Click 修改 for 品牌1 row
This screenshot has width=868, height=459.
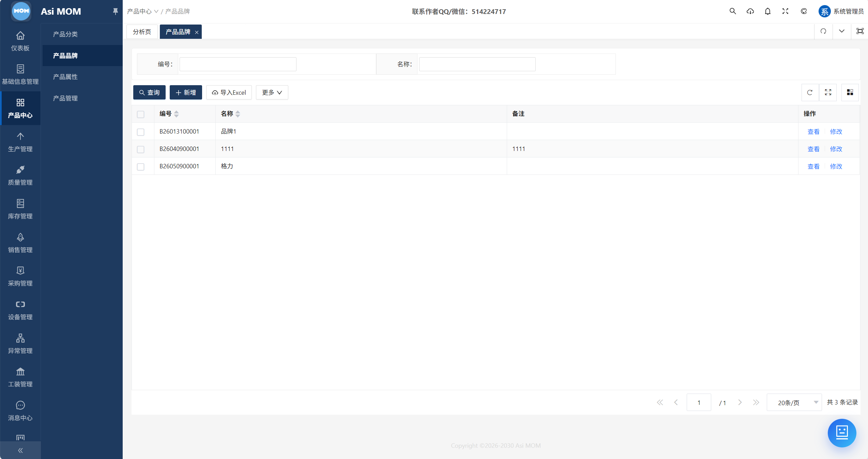(x=836, y=132)
